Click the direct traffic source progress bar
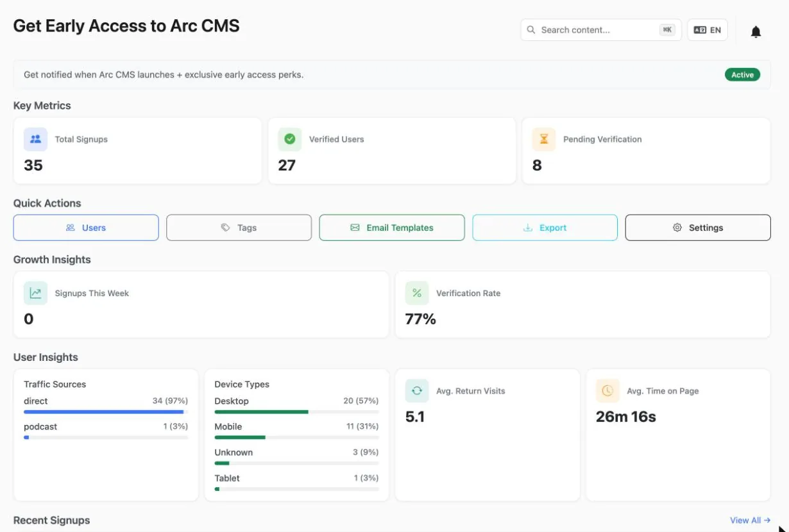This screenshot has width=789, height=532. point(106,411)
